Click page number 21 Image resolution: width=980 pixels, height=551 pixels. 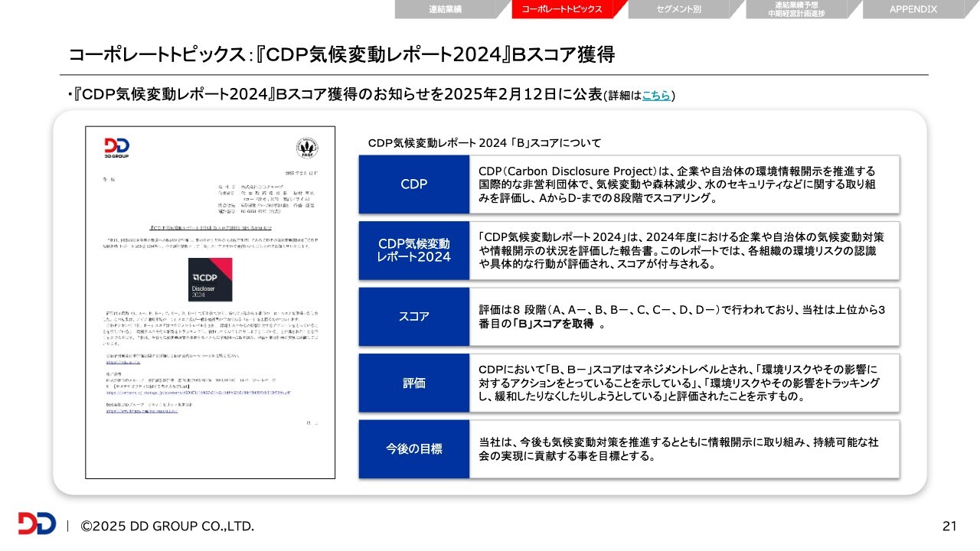pos(949,527)
